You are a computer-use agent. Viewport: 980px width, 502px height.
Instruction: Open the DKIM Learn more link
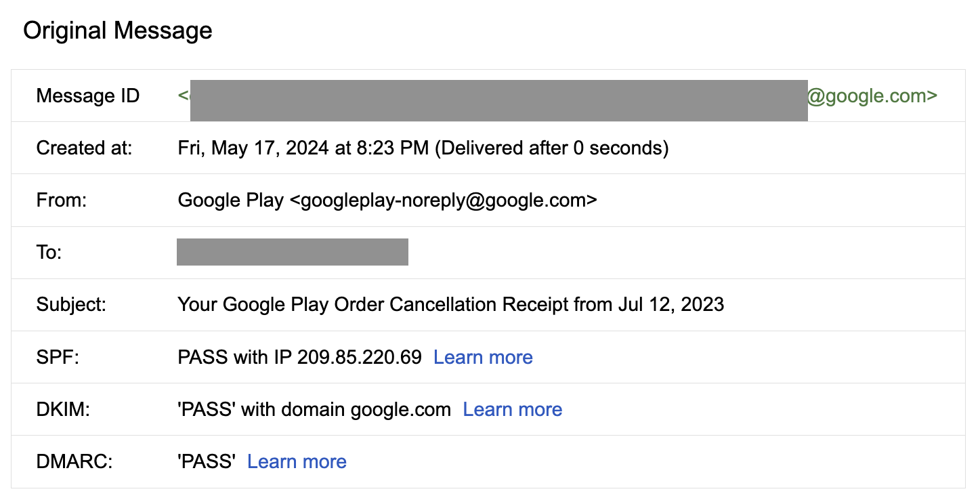tap(513, 409)
